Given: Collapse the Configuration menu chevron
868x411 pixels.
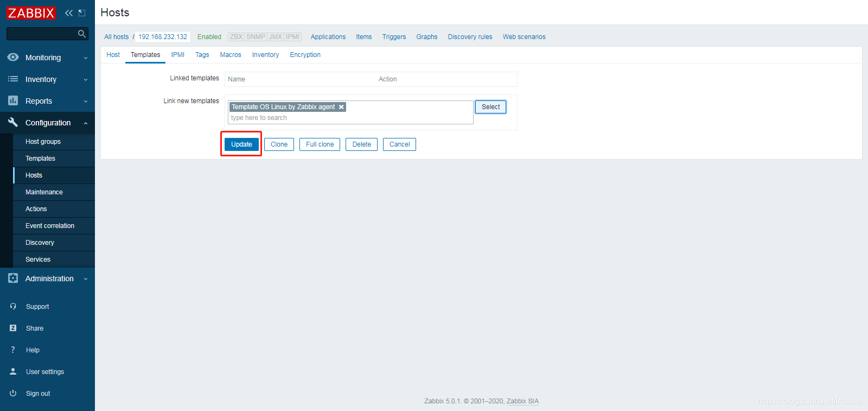Looking at the screenshot, I should pos(86,123).
